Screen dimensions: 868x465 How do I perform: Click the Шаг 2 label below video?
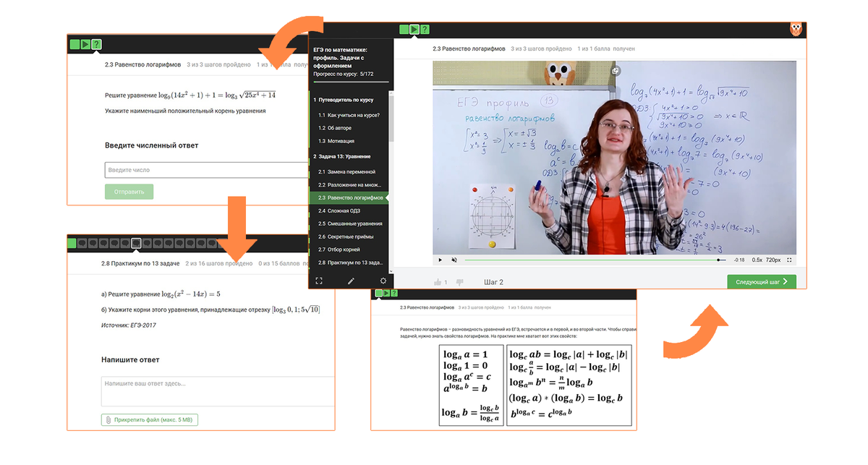coord(493,282)
